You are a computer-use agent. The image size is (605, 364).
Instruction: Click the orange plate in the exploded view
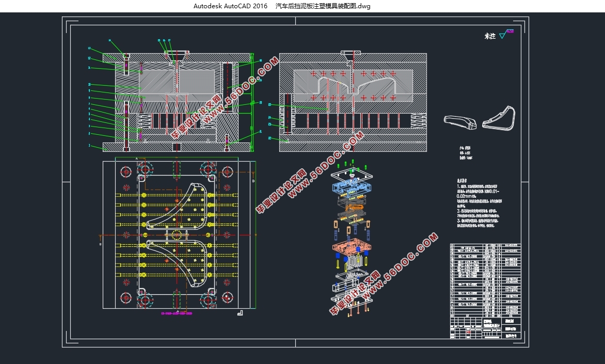(352, 247)
